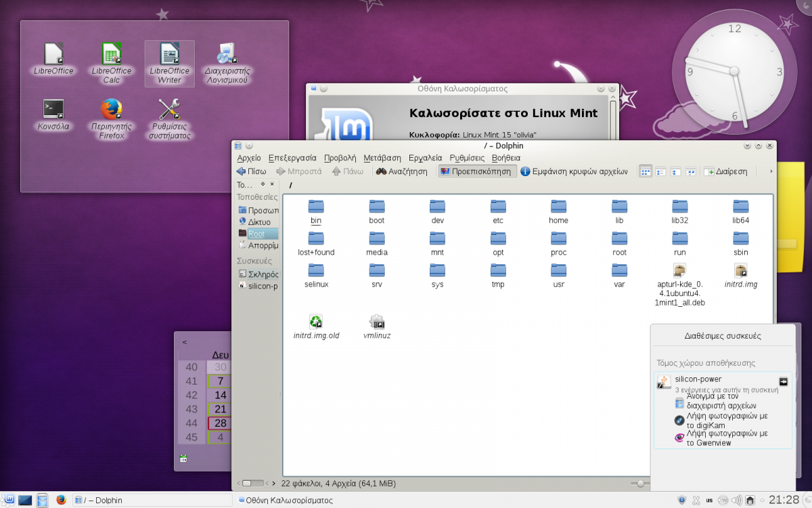Switch to Οθόνη Καλωσορίσματος taskbar entry
Image resolution: width=812 pixels, height=508 pixels.
point(286,500)
